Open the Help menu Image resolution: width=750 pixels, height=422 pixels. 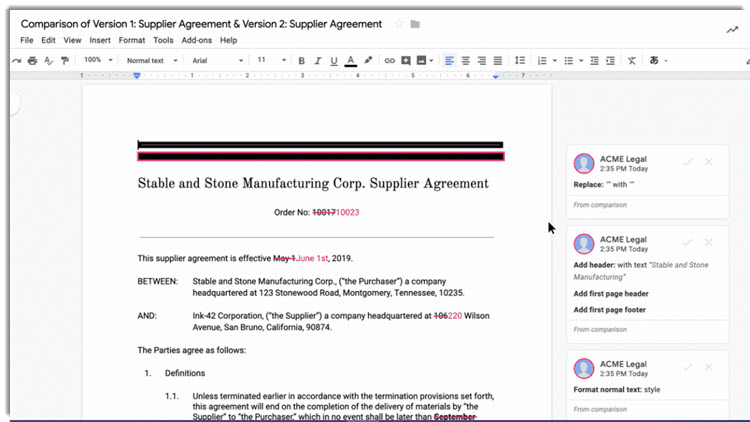[229, 40]
